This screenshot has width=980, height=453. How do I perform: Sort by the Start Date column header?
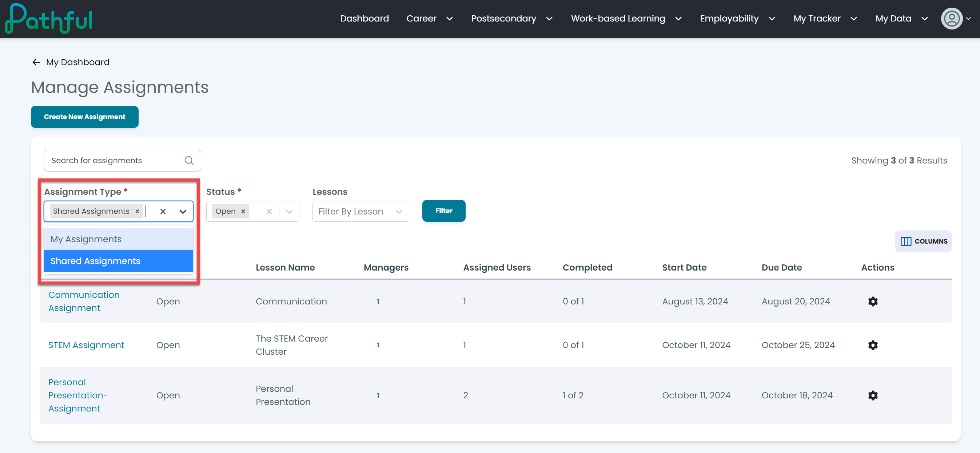(684, 268)
